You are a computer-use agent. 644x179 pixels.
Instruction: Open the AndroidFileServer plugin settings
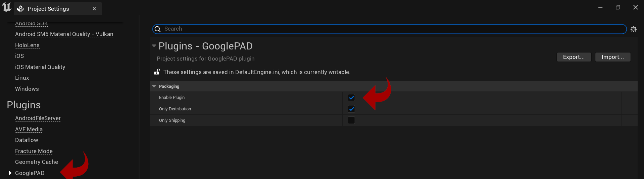click(x=38, y=118)
